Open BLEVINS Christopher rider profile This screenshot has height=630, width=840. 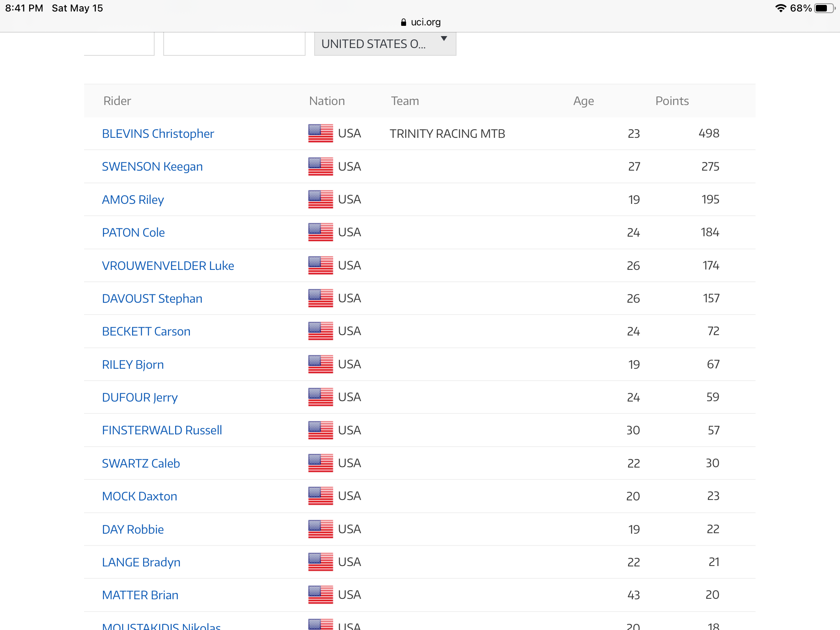(158, 134)
